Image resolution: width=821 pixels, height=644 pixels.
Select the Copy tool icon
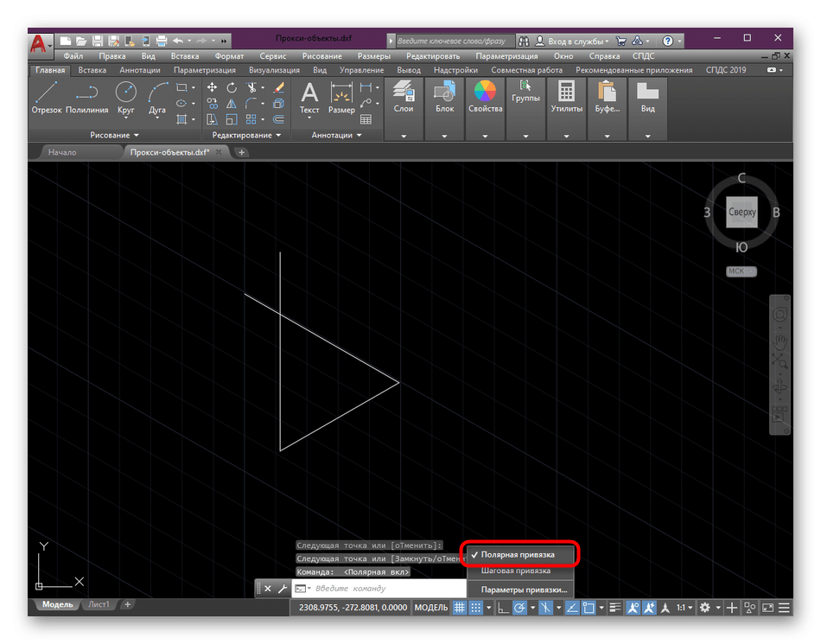(212, 103)
